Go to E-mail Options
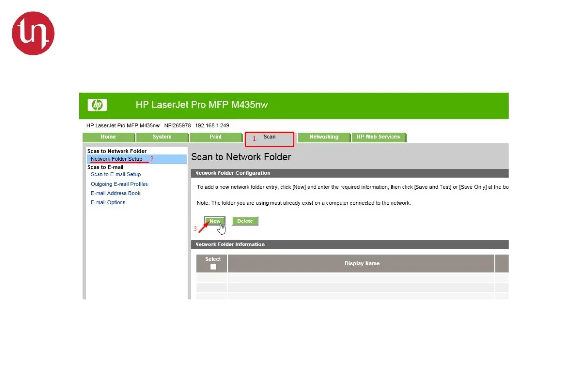This screenshot has height=392, width=588. (x=108, y=202)
